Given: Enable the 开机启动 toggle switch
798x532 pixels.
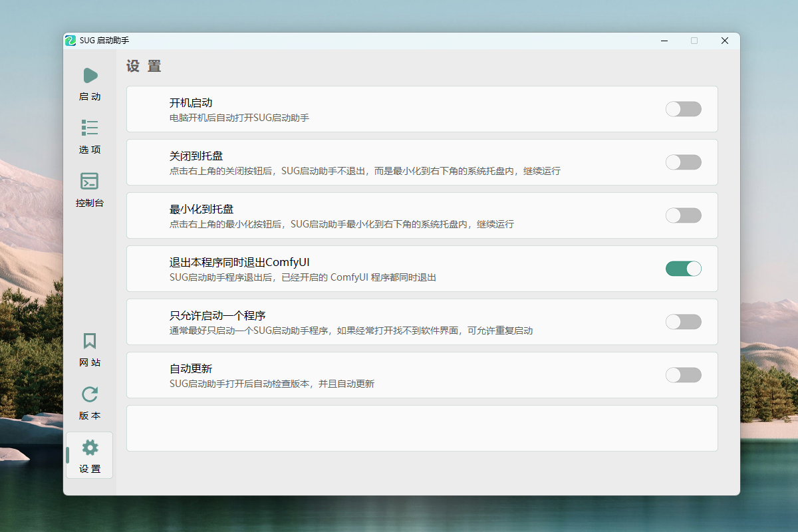Looking at the screenshot, I should pyautogui.click(x=683, y=109).
